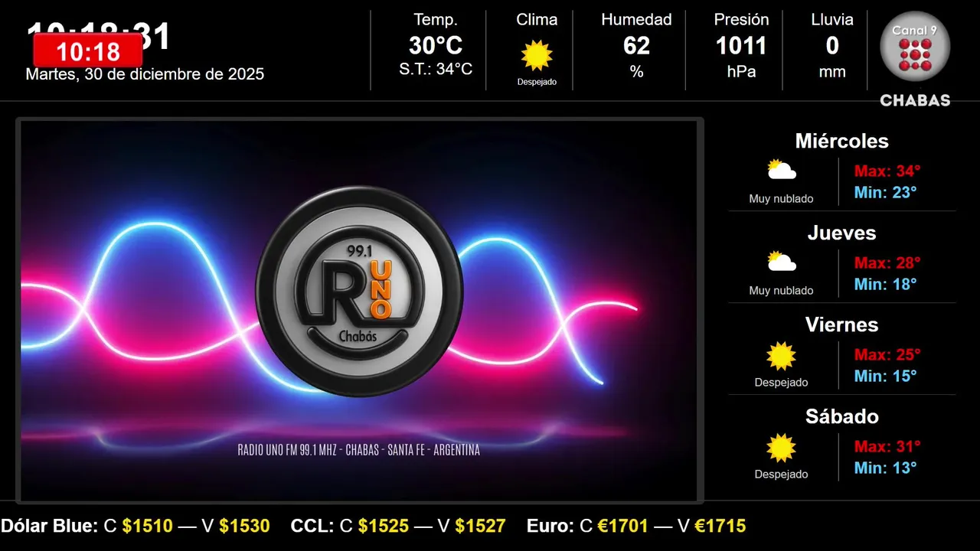This screenshot has width=980, height=551.
Task: Click Euro buy price €1701
Action: [622, 526]
